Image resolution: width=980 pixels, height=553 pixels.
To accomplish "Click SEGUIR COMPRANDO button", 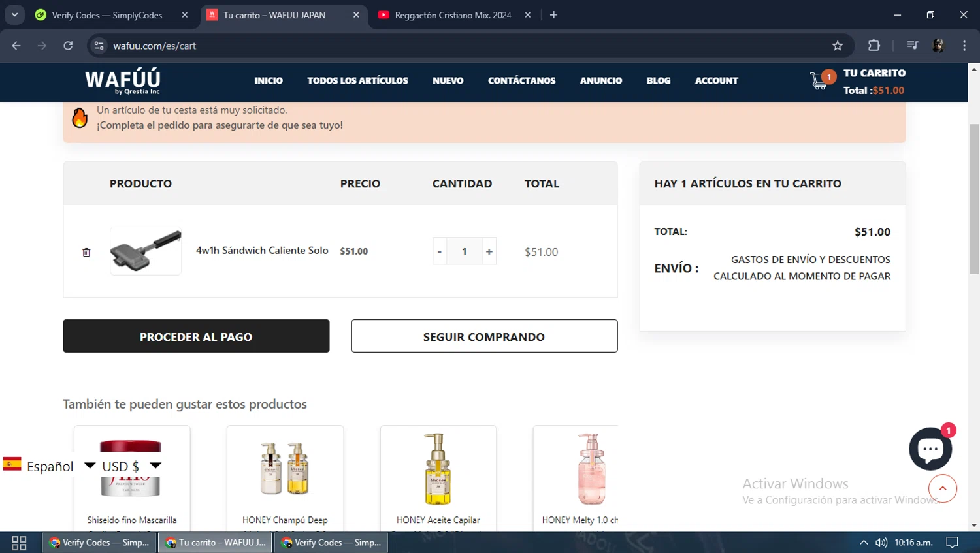I will tap(484, 336).
